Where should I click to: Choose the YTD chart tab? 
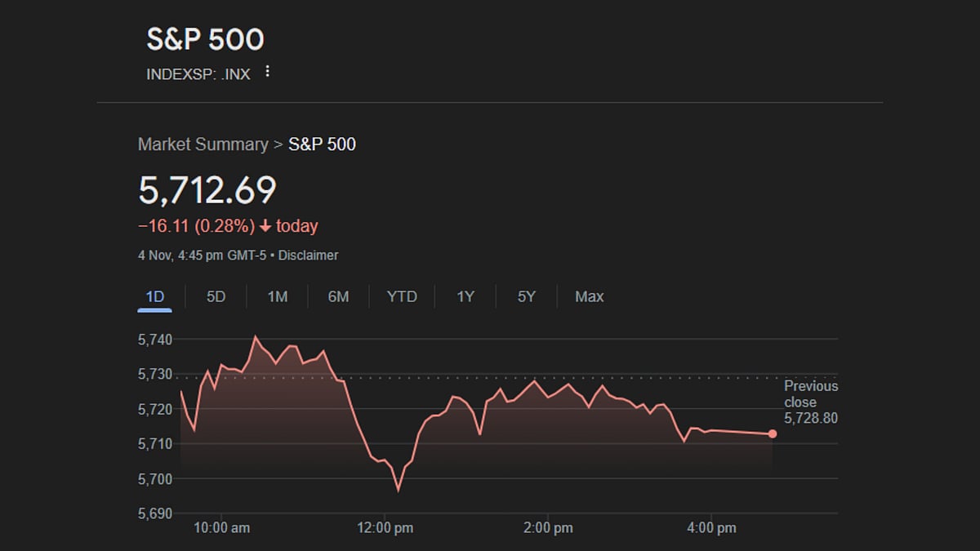point(402,297)
